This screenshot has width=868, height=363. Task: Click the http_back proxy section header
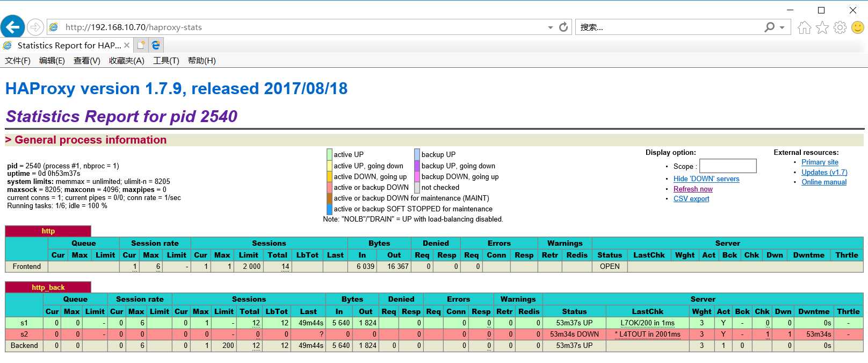(48, 287)
